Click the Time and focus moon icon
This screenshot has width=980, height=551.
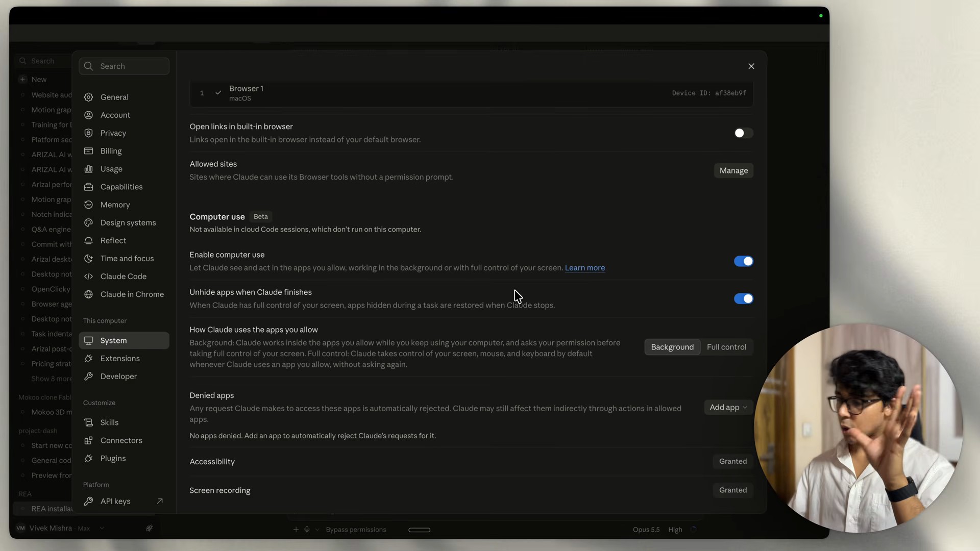coord(88,258)
